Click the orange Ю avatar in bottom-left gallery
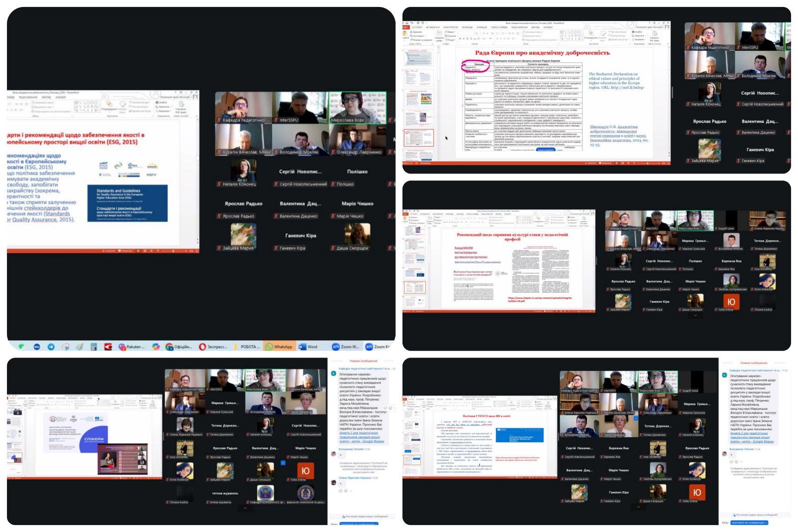 pyautogui.click(x=305, y=470)
